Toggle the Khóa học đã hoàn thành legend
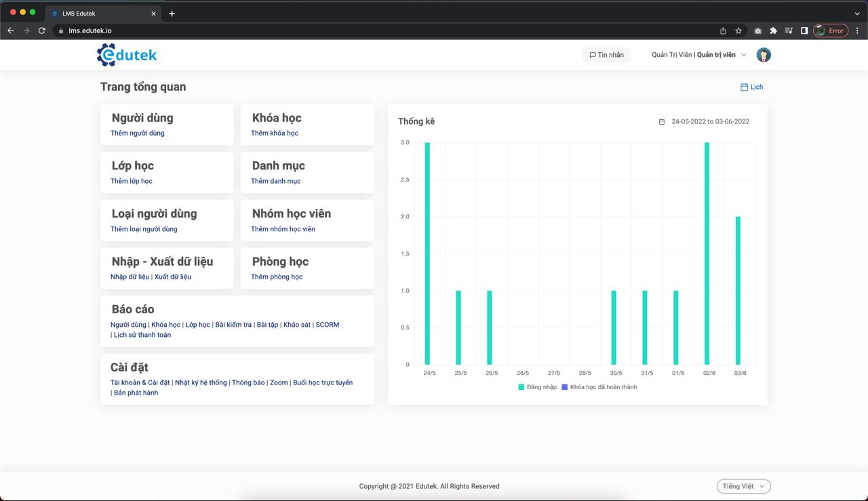Screen dimensions: 868x501 point(599,387)
